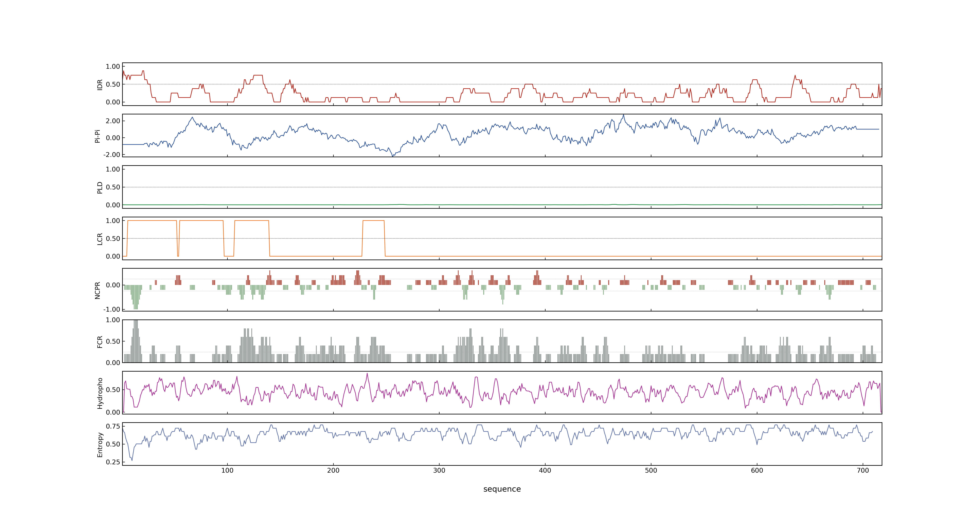This screenshot has height=523, width=980.
Task: Click the 0.50 tick on LCR axis
Action: coord(113,239)
